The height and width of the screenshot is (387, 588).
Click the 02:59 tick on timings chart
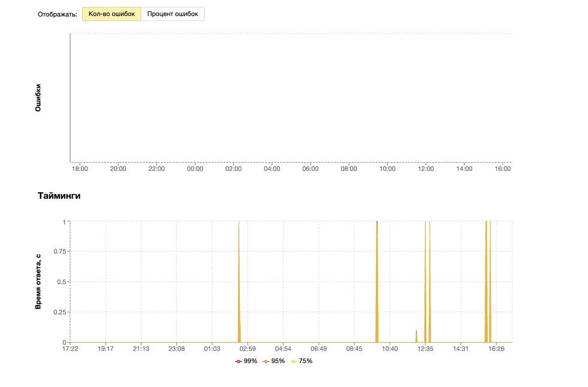point(248,349)
